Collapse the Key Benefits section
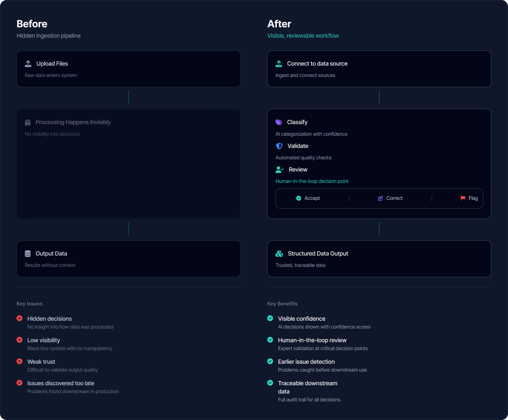The width and height of the screenshot is (508, 420). point(283,303)
